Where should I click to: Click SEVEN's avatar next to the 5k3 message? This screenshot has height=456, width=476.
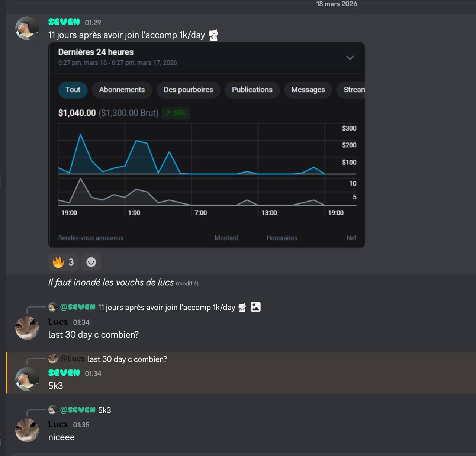pyautogui.click(x=27, y=379)
